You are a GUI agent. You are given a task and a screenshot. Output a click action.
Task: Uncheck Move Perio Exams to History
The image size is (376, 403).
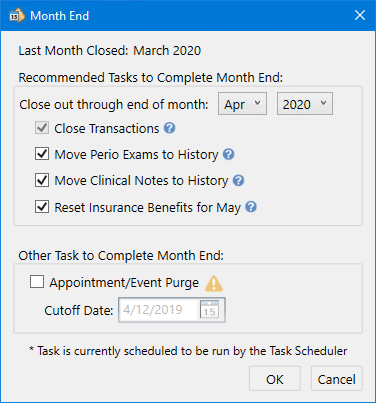pos(42,154)
